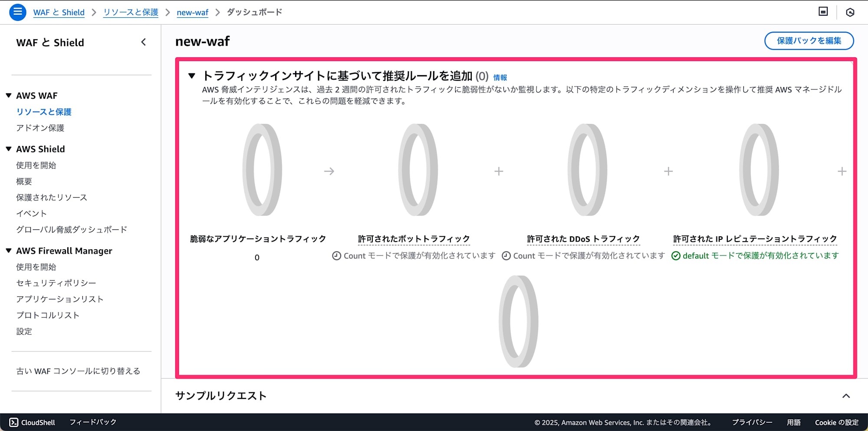The height and width of the screenshot is (431, 868).
Task: Open フィードバック in the footer
Action: [93, 422]
